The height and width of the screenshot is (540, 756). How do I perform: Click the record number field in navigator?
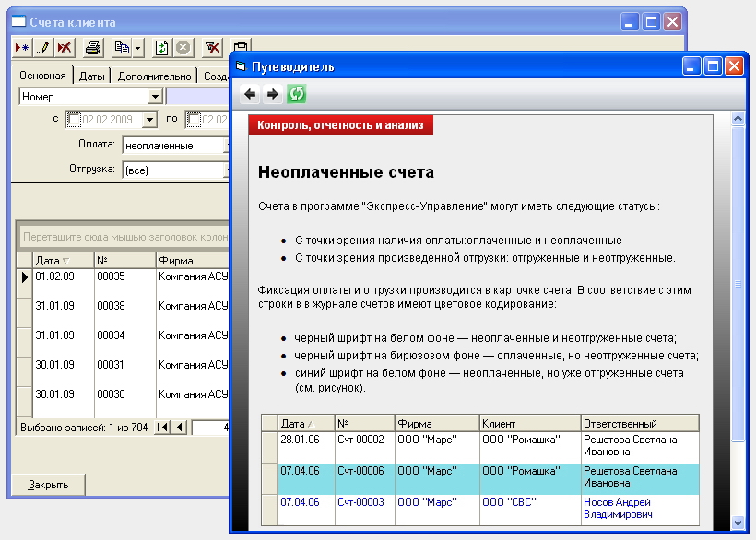pyautogui.click(x=210, y=428)
